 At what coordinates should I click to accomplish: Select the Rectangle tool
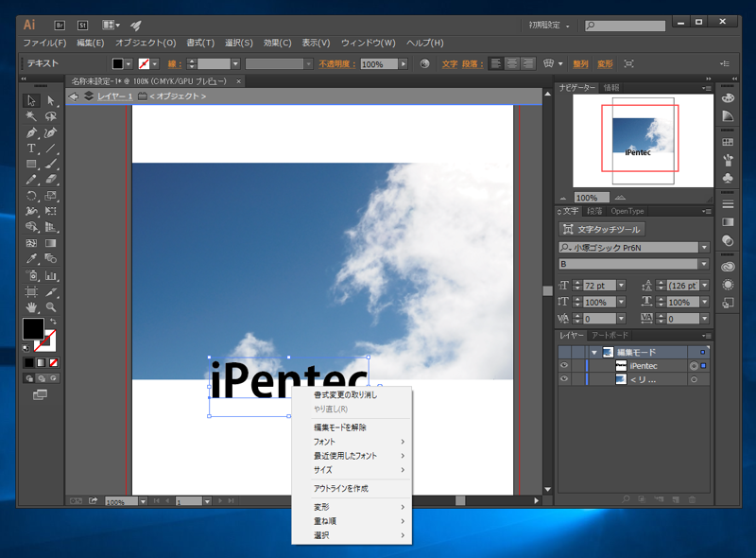[x=31, y=165]
